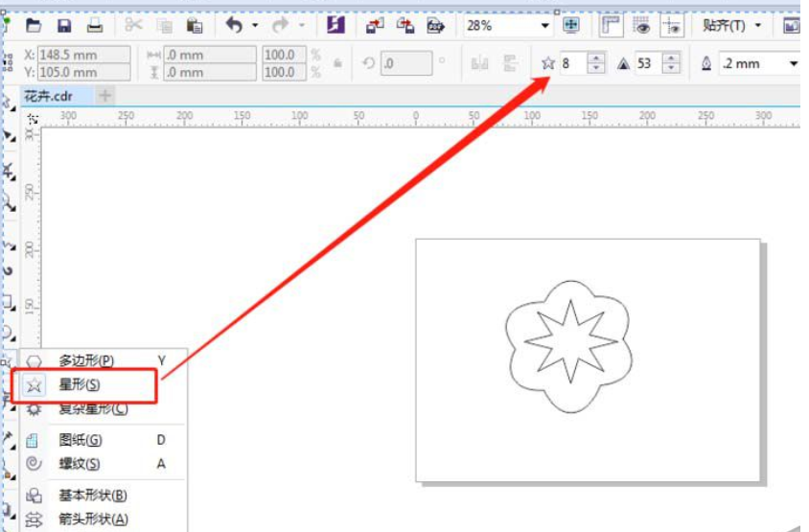Viewport: 809px width, 532px height.
Task: Expand the 贴齐(T) snap-to dropdown
Action: point(758,25)
